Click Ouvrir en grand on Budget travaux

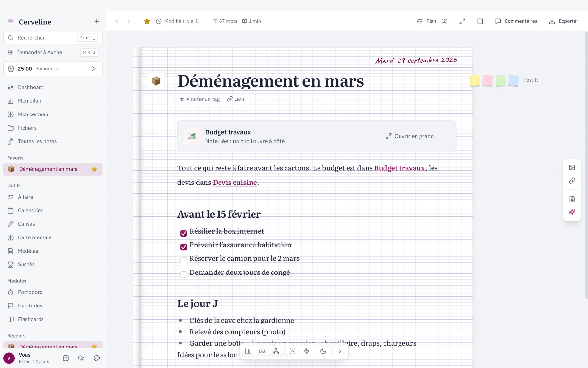point(410,136)
